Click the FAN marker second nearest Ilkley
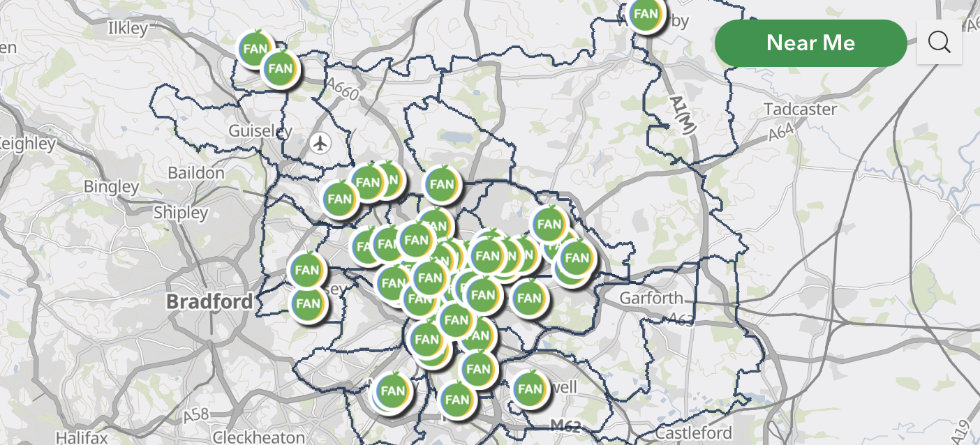This screenshot has width=980, height=445. (x=281, y=68)
